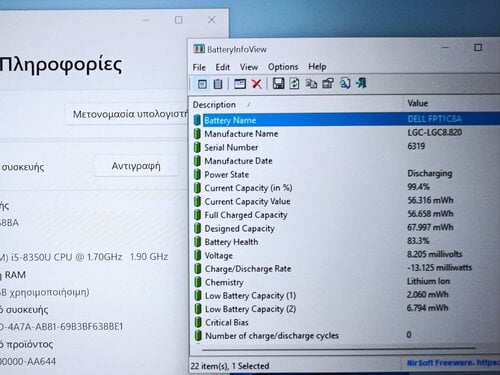Click the Find magnifier toolbar icon

tap(345, 83)
